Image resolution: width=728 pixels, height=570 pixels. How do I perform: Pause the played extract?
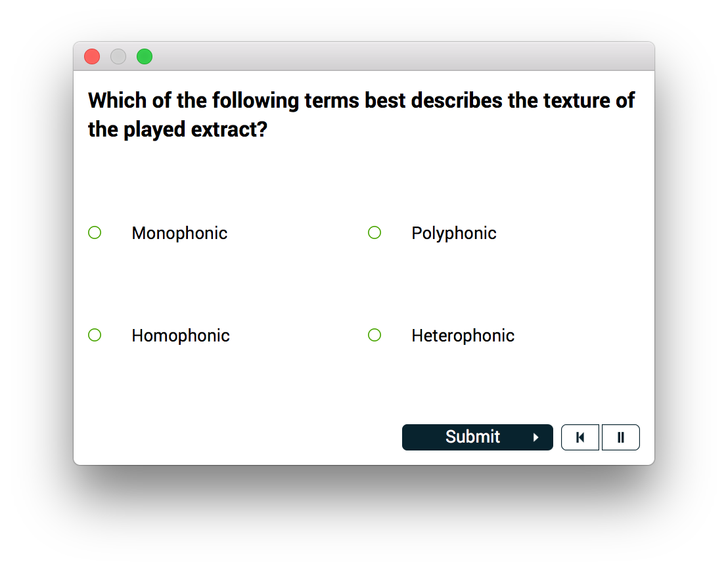620,437
